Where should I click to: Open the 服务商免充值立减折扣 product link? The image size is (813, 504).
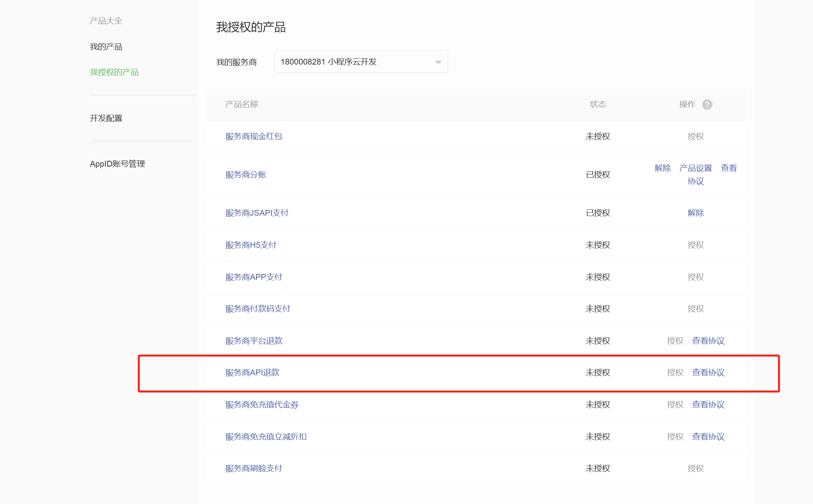[266, 437]
